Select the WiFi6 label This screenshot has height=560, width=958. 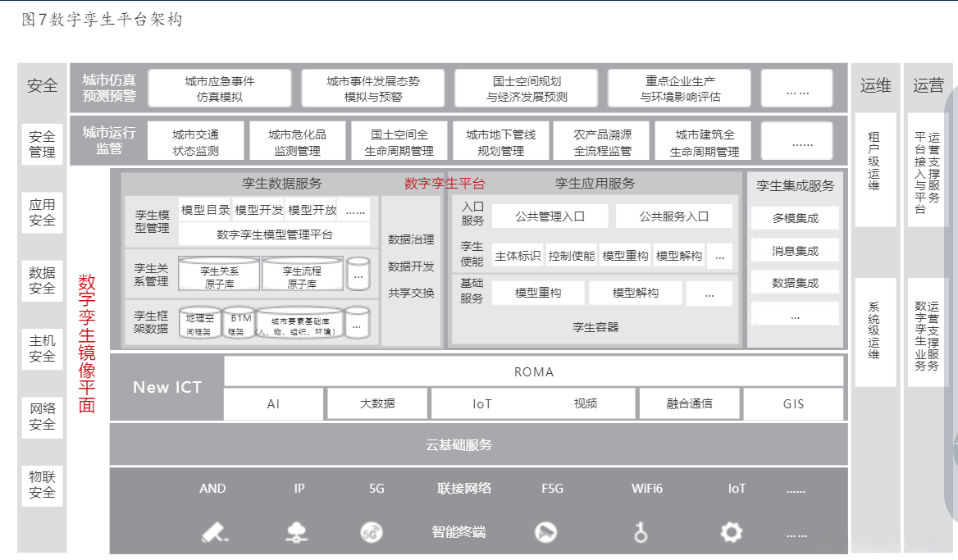[x=647, y=489]
